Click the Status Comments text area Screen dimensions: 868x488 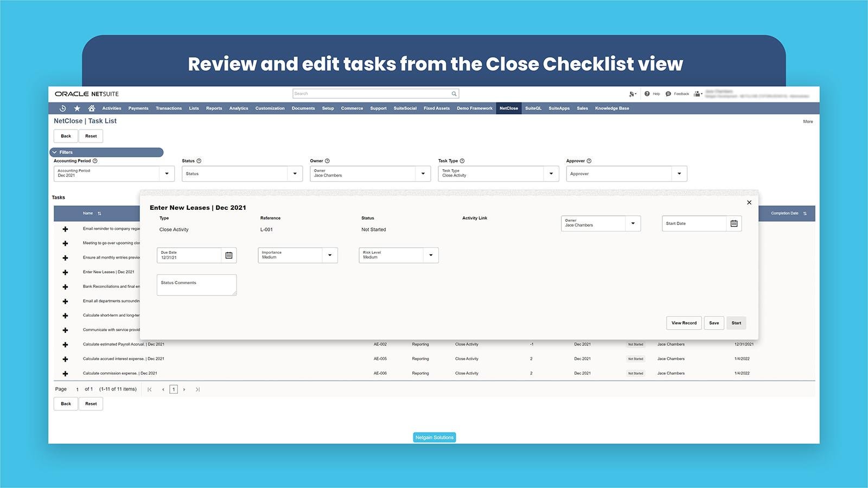pos(197,285)
